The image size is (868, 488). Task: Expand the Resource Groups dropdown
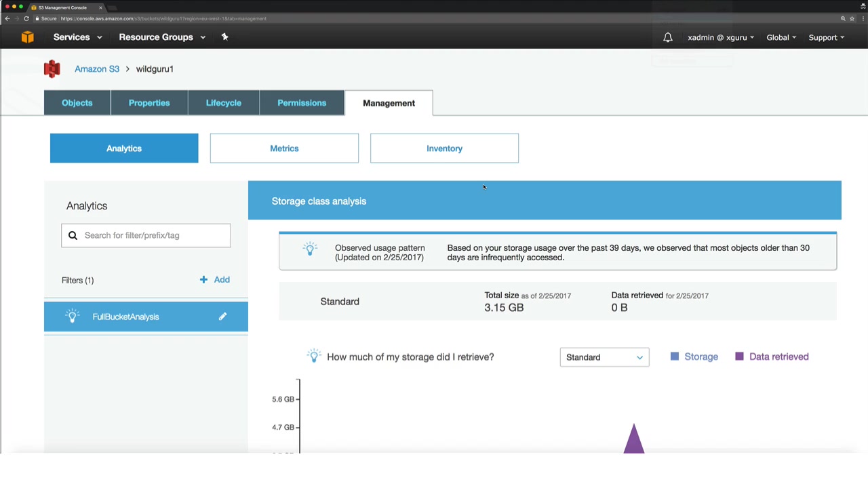(162, 37)
